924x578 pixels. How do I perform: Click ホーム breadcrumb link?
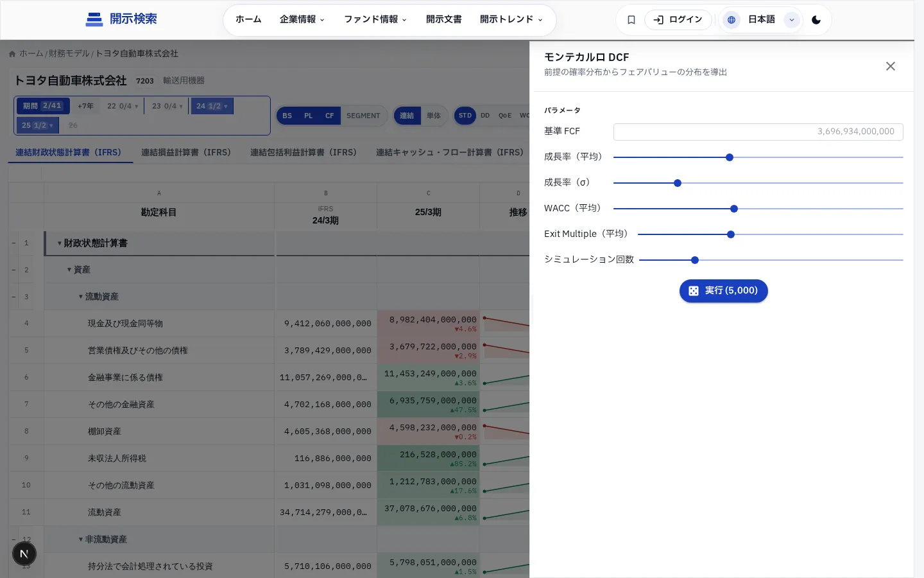31,54
